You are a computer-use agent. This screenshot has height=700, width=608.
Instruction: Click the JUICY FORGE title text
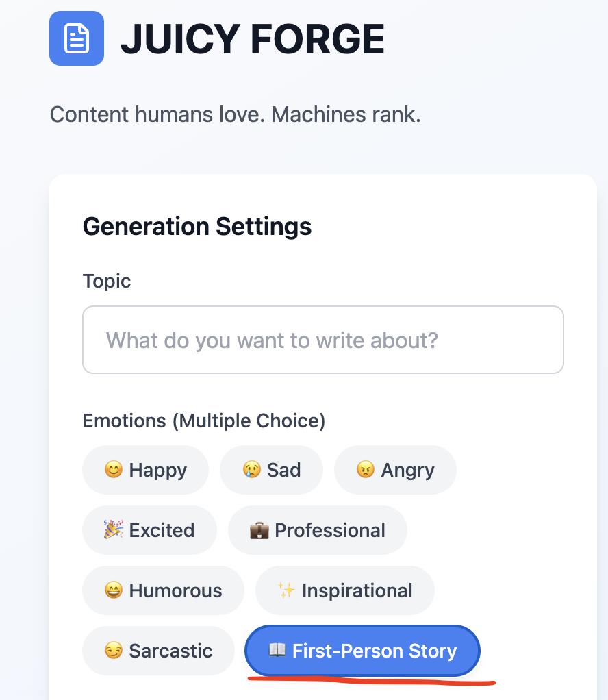[252, 39]
